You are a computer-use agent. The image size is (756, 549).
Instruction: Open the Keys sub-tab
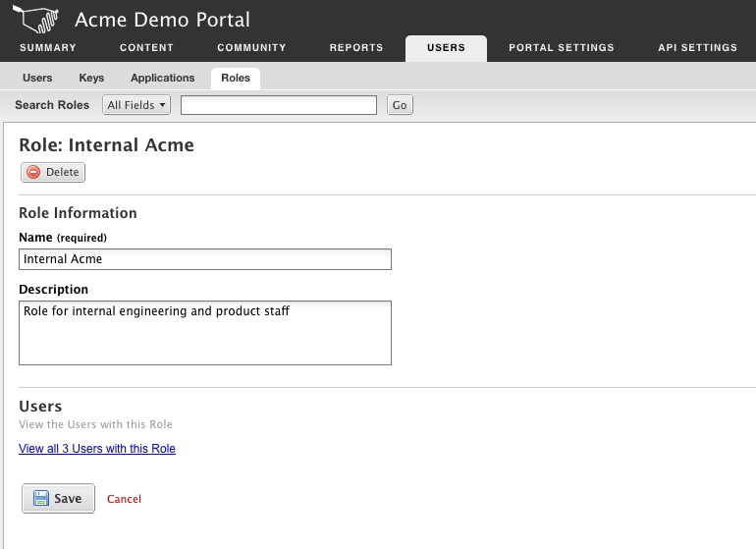click(91, 78)
